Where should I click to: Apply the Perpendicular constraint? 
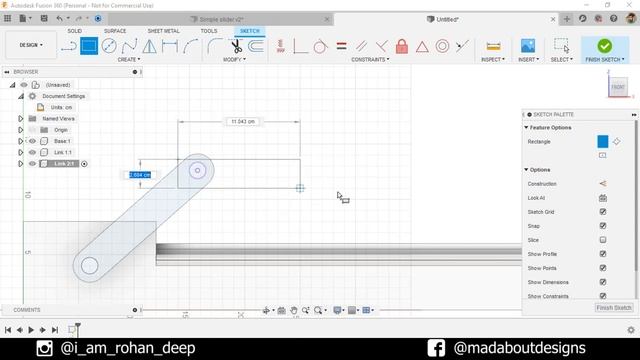tap(382, 46)
